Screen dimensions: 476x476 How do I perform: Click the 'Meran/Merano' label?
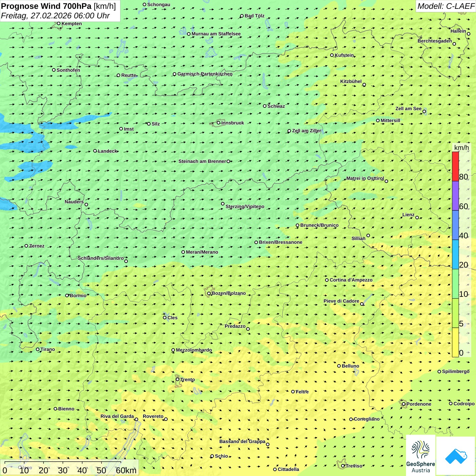[x=202, y=252]
